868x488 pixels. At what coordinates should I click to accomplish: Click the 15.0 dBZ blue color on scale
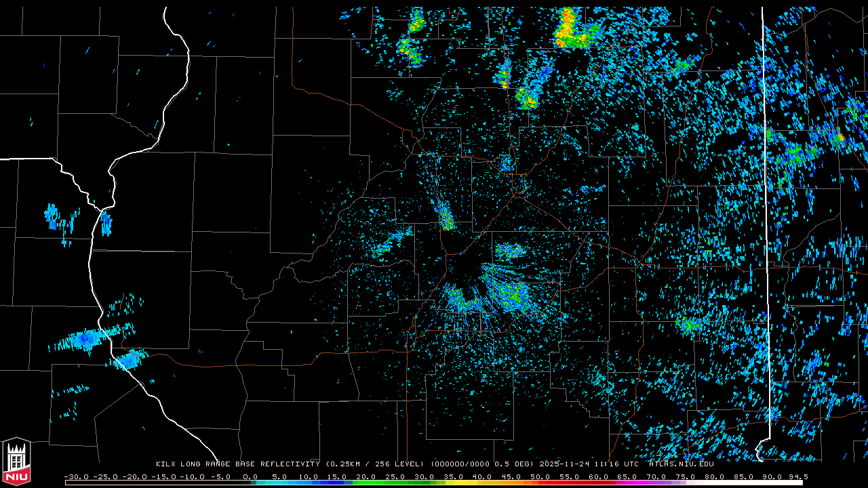coord(337,483)
